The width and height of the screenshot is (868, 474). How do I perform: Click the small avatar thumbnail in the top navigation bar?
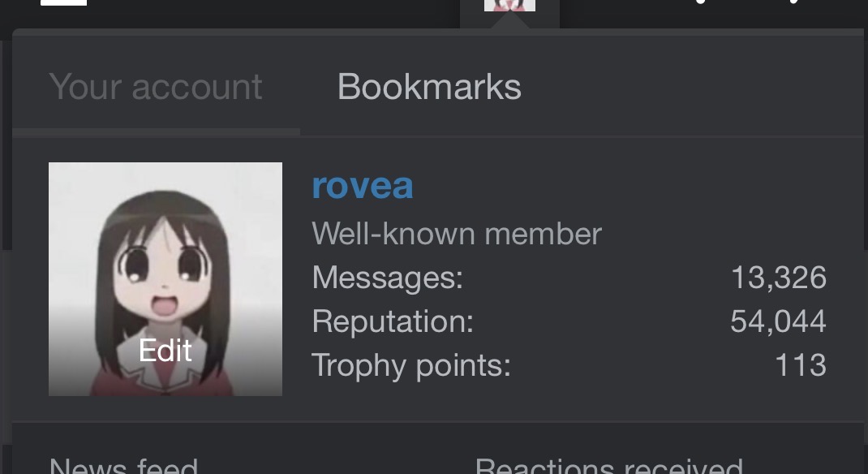click(509, 6)
